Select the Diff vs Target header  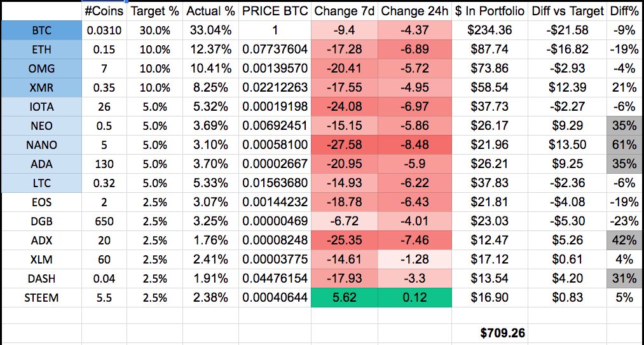click(x=568, y=11)
